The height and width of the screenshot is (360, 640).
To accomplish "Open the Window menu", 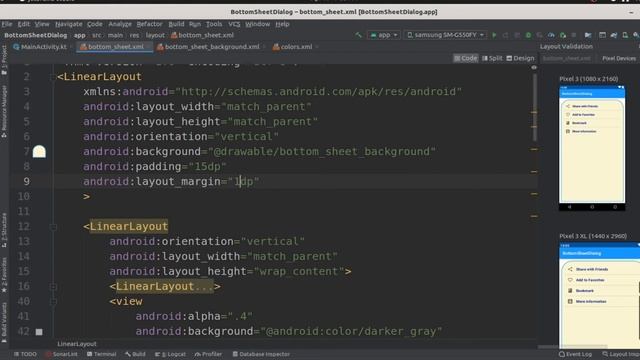I will pyautogui.click(x=258, y=24).
